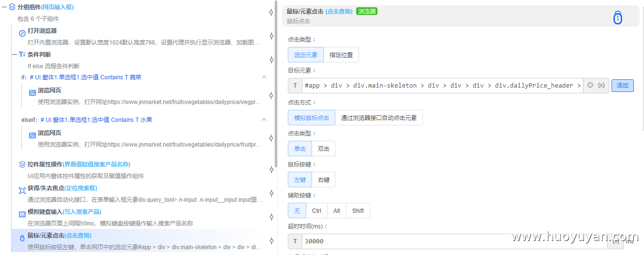Click the text UI应用内窗体控件属性的获取及赋值操作组件
The image size is (644, 255).
pyautogui.click(x=86, y=176)
